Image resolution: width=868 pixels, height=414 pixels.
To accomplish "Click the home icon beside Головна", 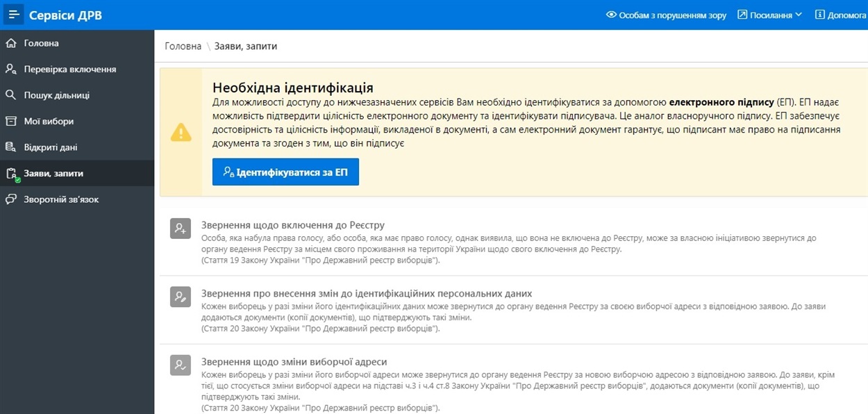I will 10,43.
